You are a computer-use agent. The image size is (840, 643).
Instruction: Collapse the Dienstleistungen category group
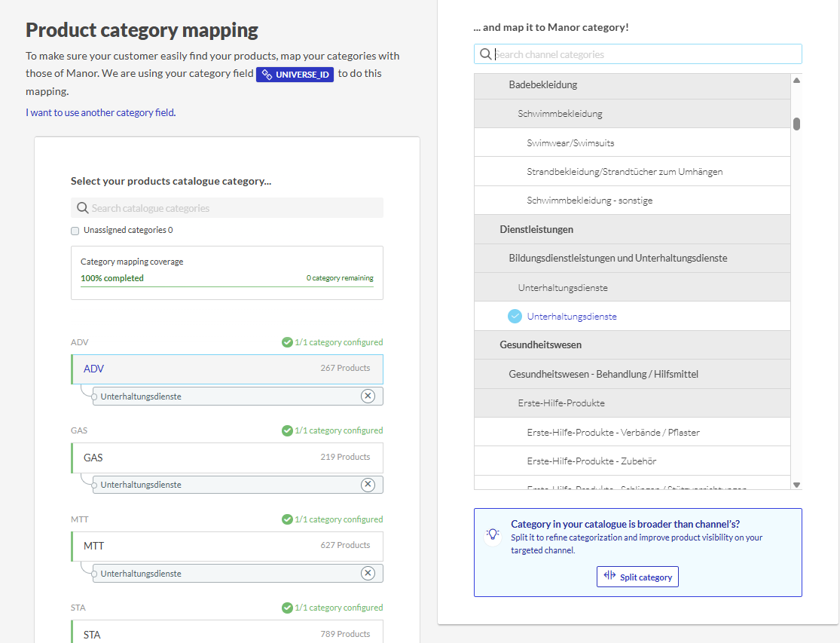536,229
